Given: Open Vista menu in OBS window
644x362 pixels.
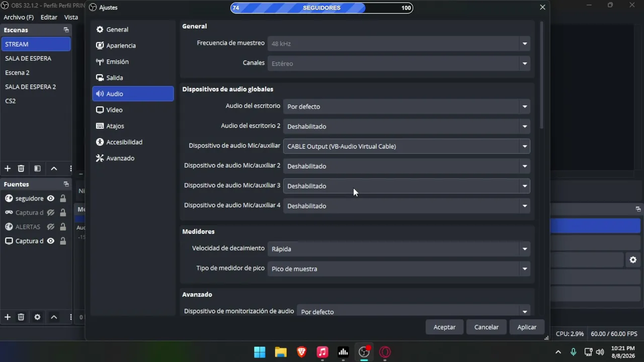Looking at the screenshot, I should click(71, 17).
